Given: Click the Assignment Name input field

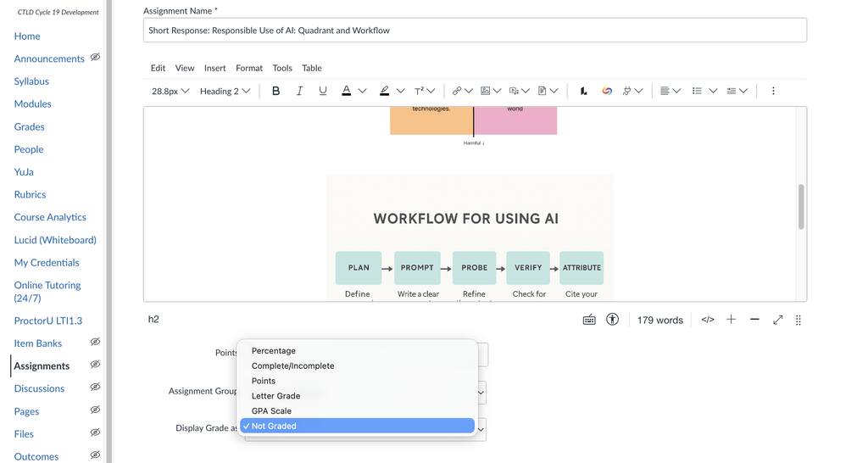Looking at the screenshot, I should point(475,31).
